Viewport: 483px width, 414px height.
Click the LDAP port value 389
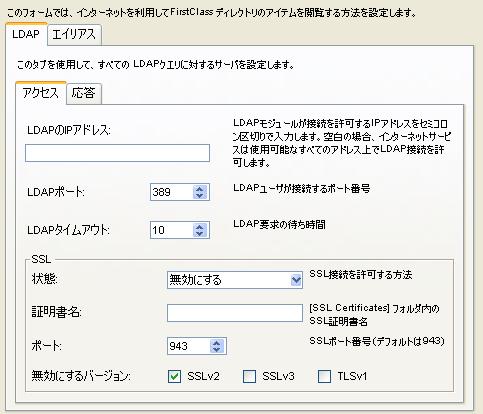[x=162, y=192]
